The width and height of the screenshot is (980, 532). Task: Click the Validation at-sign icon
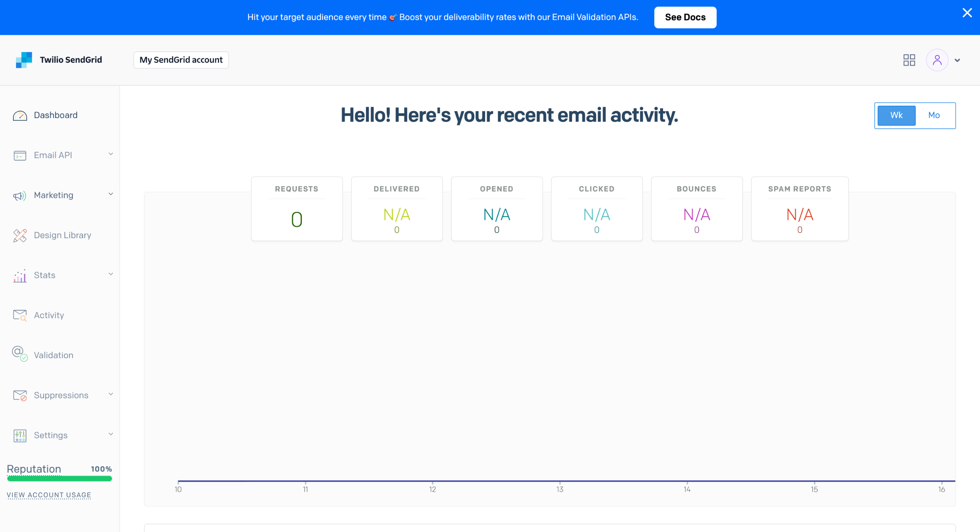(20, 354)
